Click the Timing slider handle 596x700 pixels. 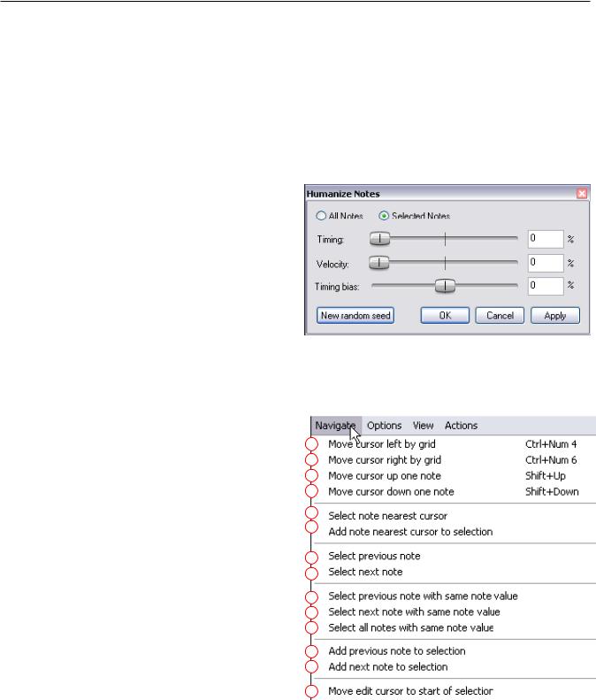click(379, 239)
